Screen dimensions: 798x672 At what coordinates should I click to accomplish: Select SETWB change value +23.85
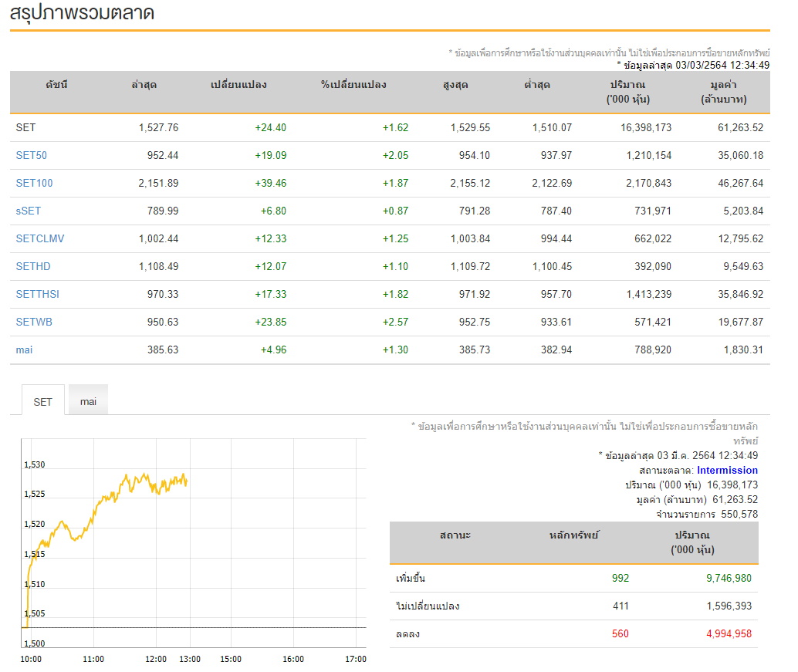pos(270,322)
